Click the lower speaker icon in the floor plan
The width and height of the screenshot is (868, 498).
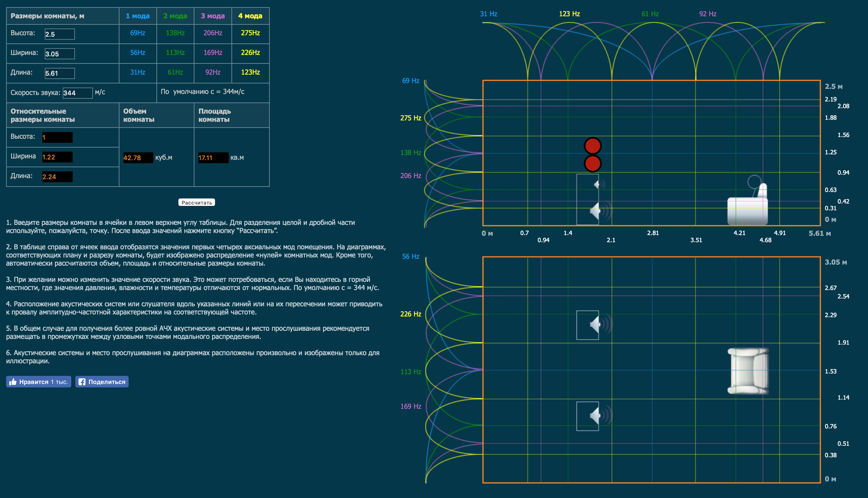pyautogui.click(x=595, y=416)
